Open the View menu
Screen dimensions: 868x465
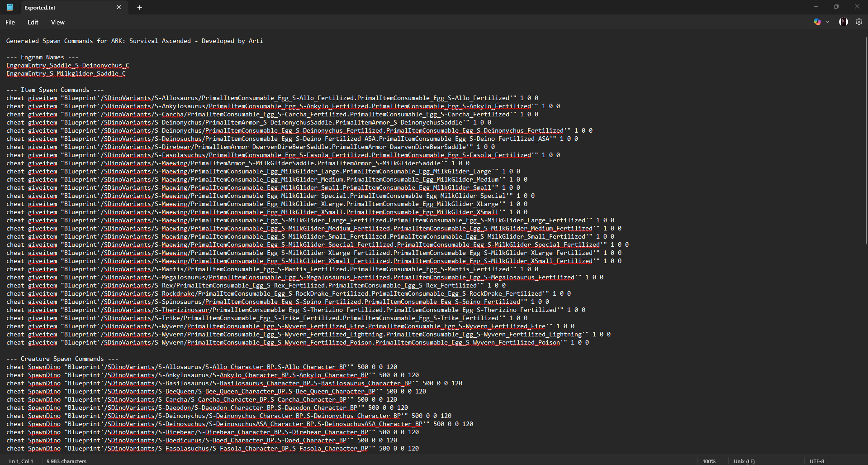[x=57, y=22]
